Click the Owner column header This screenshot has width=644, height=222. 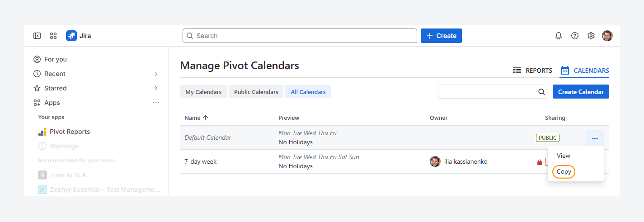pos(438,118)
